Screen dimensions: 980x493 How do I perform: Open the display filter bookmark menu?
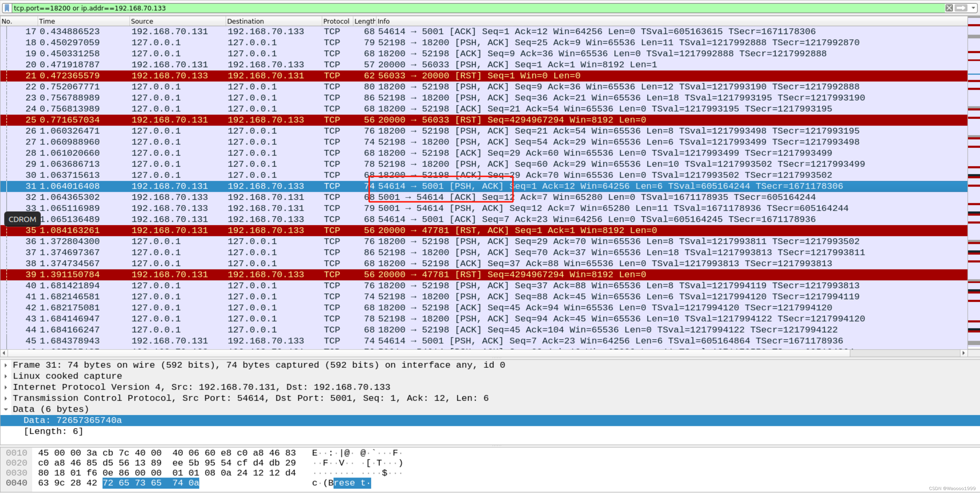pos(7,8)
